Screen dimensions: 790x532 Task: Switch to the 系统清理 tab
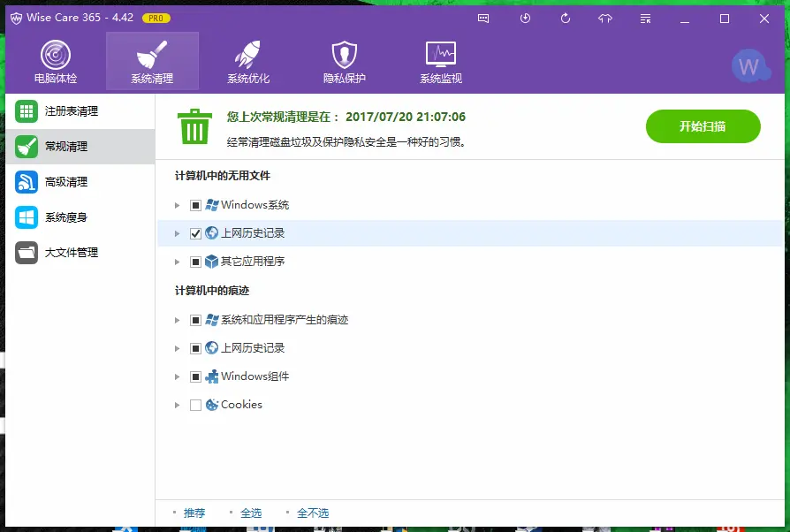[x=152, y=62]
